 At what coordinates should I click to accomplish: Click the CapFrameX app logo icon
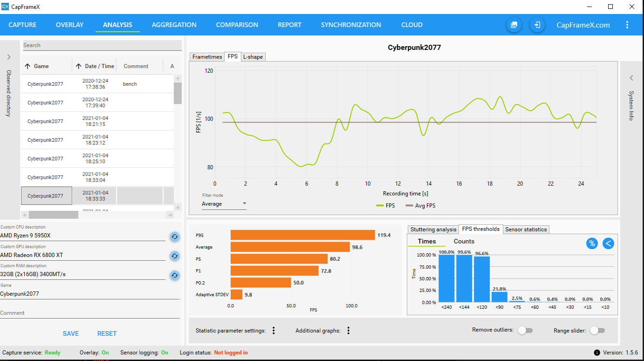click(5, 7)
